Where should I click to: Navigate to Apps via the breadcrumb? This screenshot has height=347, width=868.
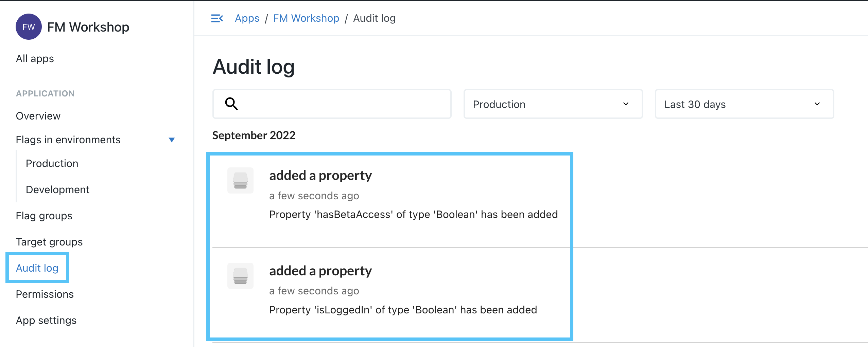(247, 18)
